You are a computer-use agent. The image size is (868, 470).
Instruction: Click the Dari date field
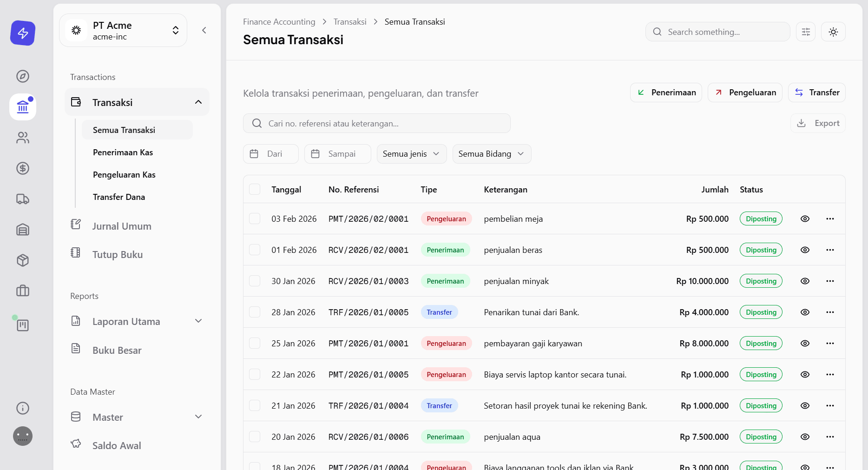pyautogui.click(x=270, y=154)
